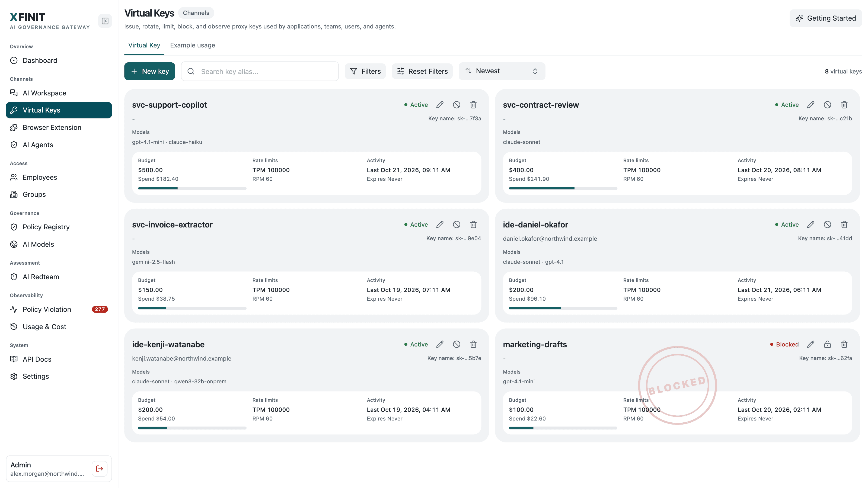This screenshot has width=868, height=488.
Task: Open Policy Violation in sidebar
Action: tap(59, 310)
